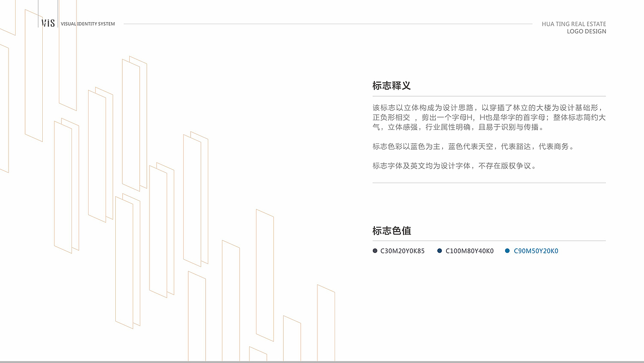Switch to the 标志色值 tab heading
The image size is (644, 363).
pyautogui.click(x=391, y=231)
